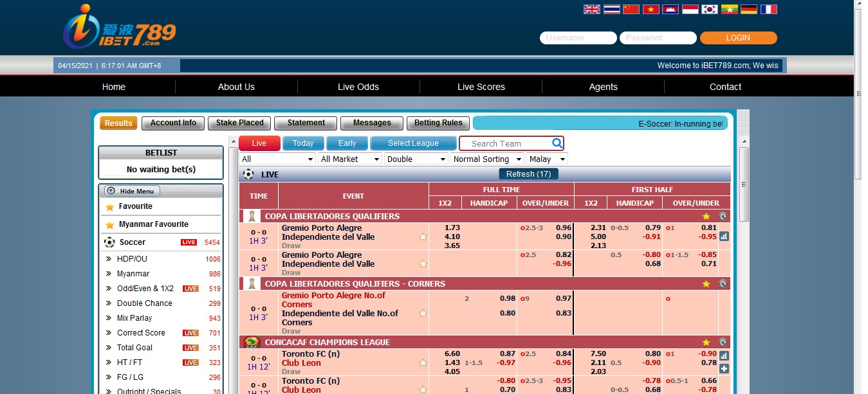Pick the France flag language

(x=769, y=9)
